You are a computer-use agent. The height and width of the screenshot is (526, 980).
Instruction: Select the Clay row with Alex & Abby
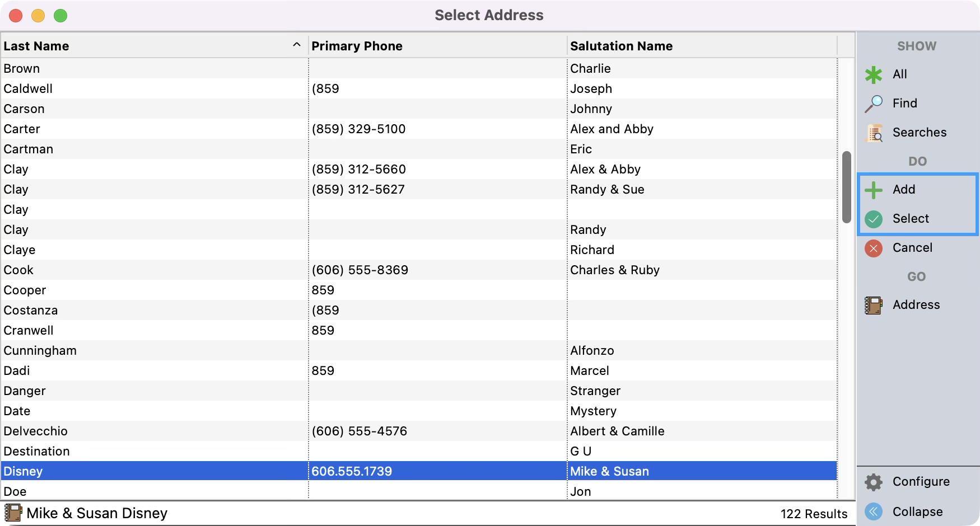419,169
